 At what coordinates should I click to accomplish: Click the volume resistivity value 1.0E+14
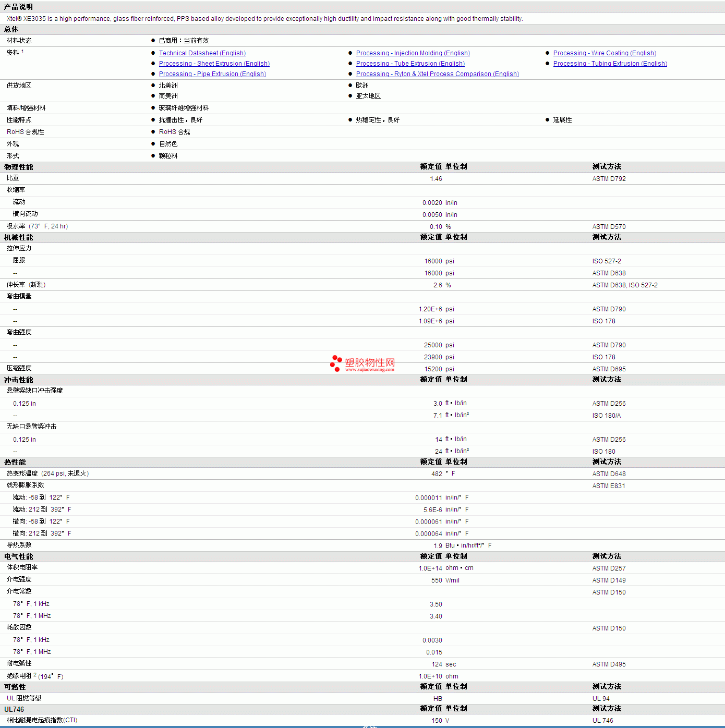click(x=430, y=568)
